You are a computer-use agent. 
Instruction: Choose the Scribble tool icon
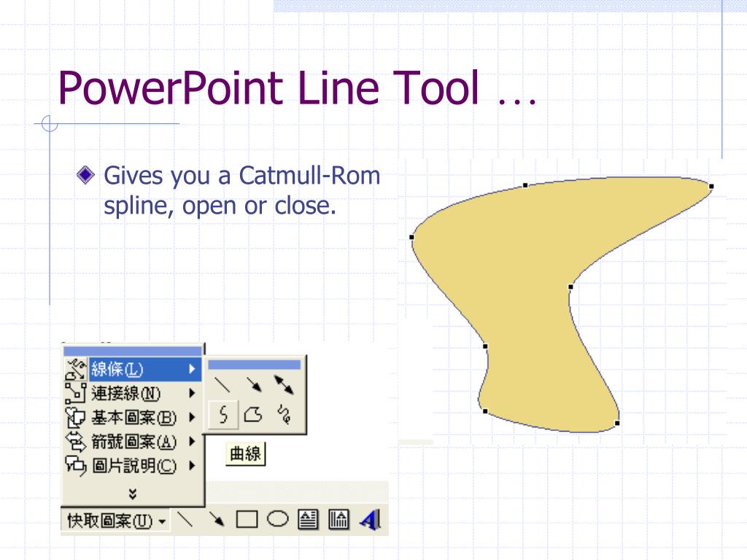coord(284,414)
